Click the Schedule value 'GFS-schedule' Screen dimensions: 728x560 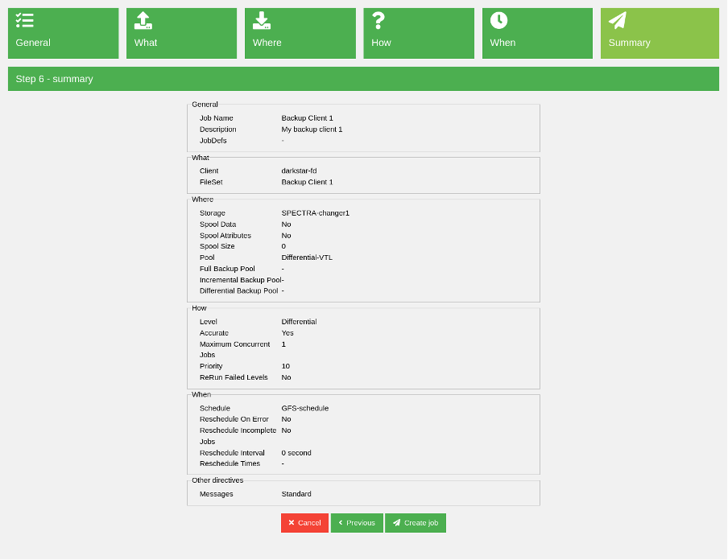point(304,408)
